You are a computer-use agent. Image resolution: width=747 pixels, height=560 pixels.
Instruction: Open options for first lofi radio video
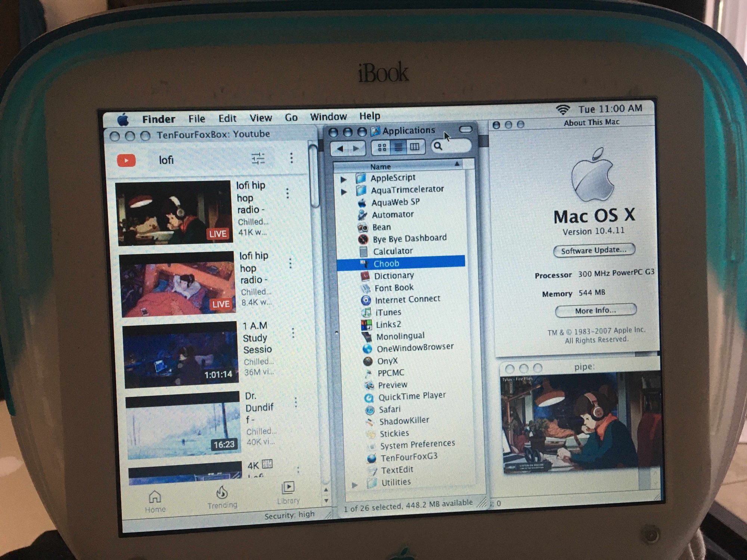[287, 193]
